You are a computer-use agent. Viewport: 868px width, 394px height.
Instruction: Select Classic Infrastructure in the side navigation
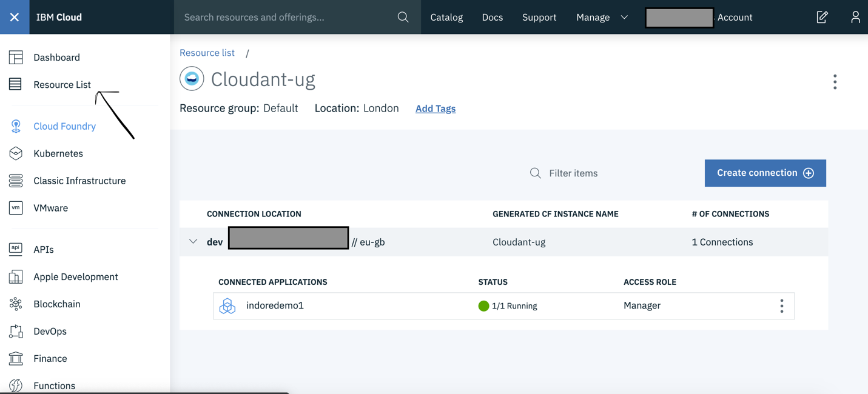[79, 181]
